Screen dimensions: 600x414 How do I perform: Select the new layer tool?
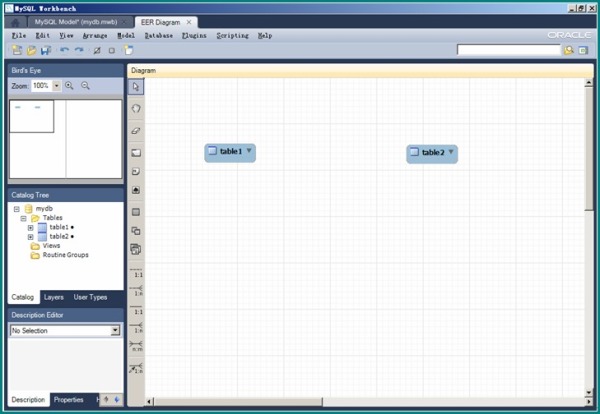click(136, 153)
